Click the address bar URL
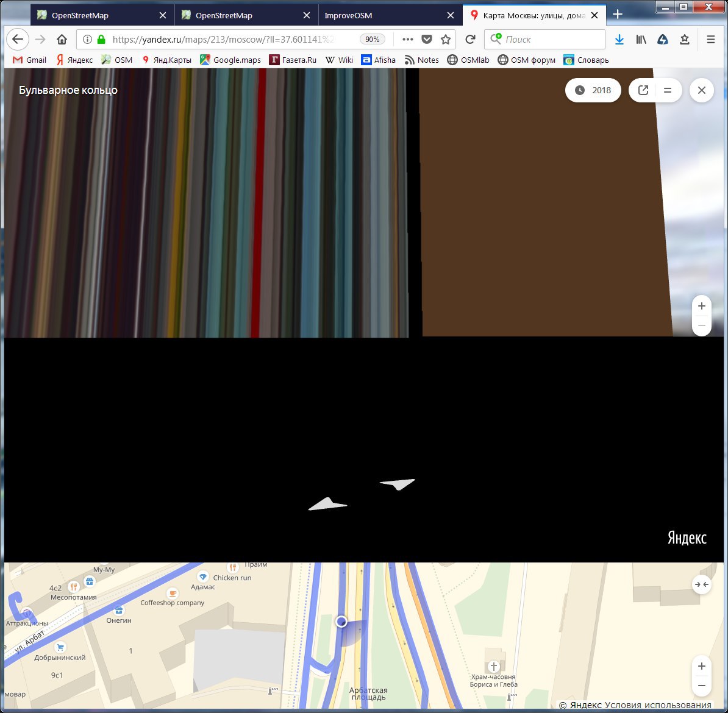Image resolution: width=728 pixels, height=713 pixels. [x=223, y=40]
